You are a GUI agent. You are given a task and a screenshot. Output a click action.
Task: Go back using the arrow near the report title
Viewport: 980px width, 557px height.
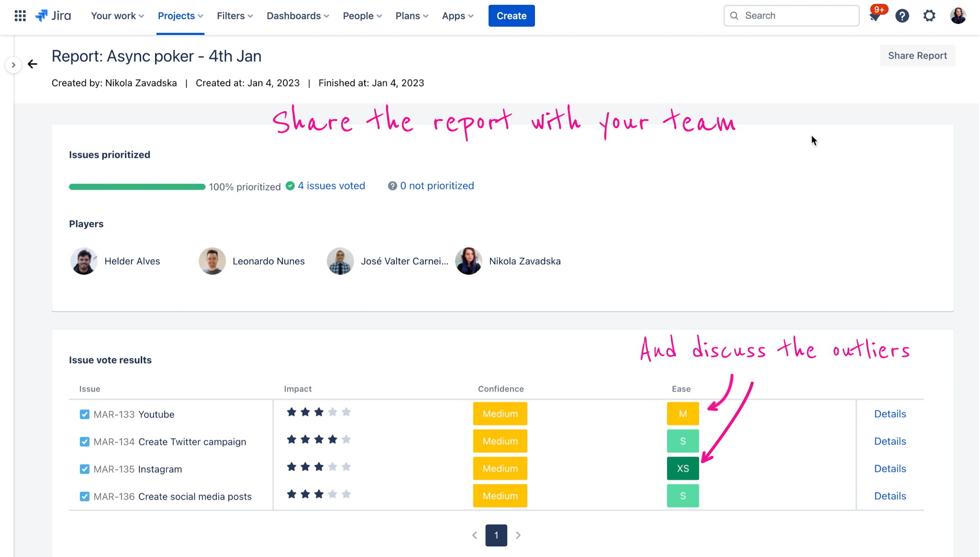(x=33, y=64)
